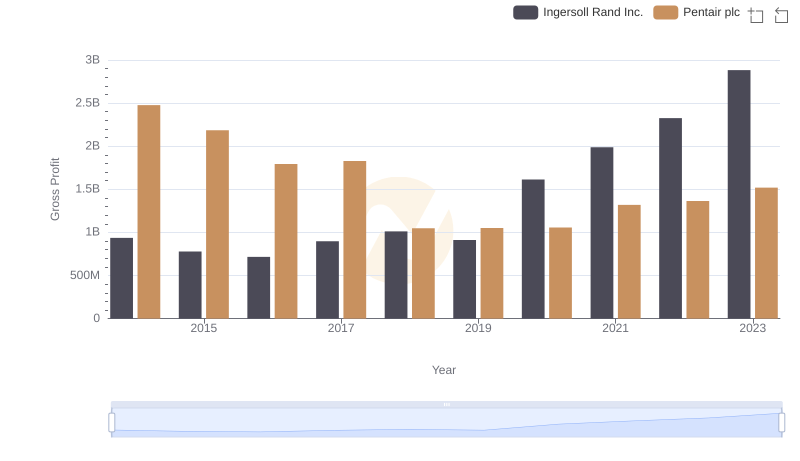Click the 2023 x-axis tick label
Viewport: 800px width, 461px height.
tap(752, 328)
